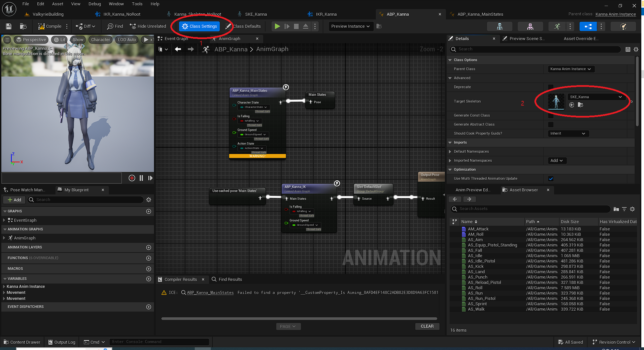
Task: Step forward one frame in viewport
Action: [x=150, y=178]
